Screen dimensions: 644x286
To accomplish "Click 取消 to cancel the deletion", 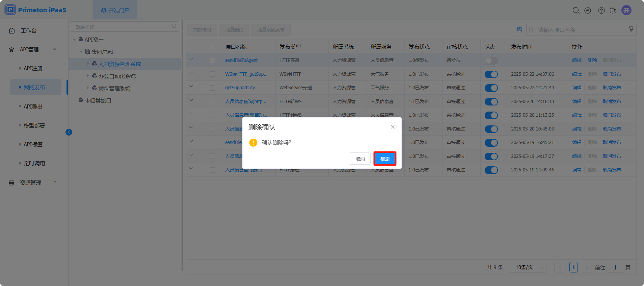I will point(360,159).
